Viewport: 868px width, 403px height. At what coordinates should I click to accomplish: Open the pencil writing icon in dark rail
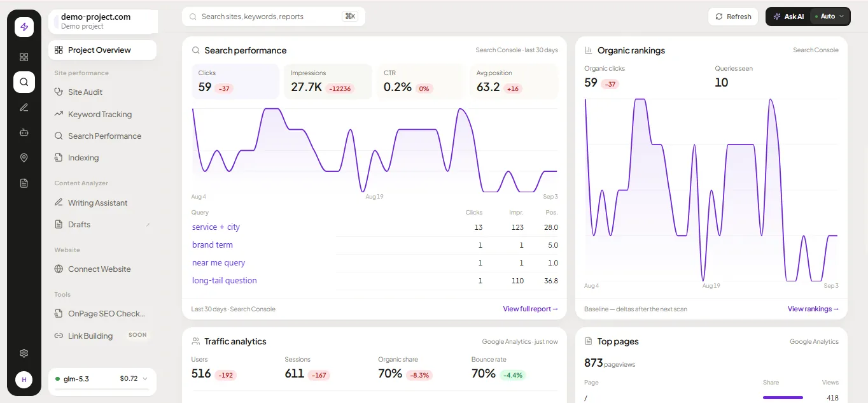point(24,107)
